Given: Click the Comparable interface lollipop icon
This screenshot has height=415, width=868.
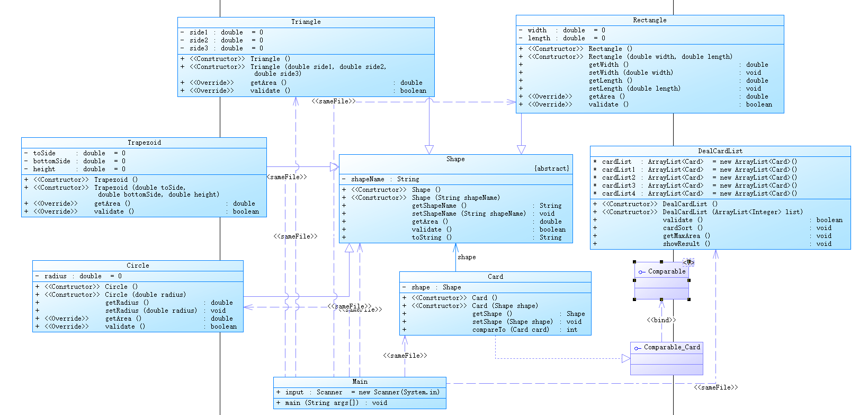Looking at the screenshot, I should 641,272.
